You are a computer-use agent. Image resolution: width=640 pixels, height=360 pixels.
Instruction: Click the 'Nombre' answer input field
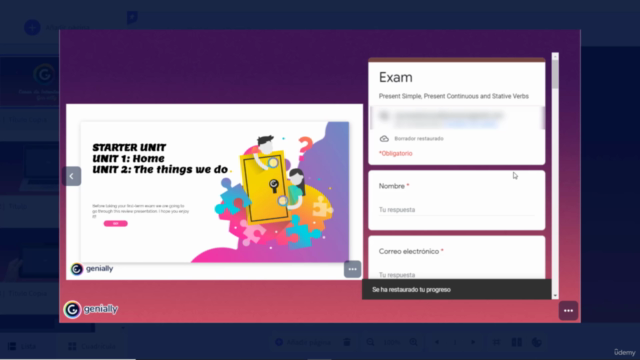(x=456, y=210)
